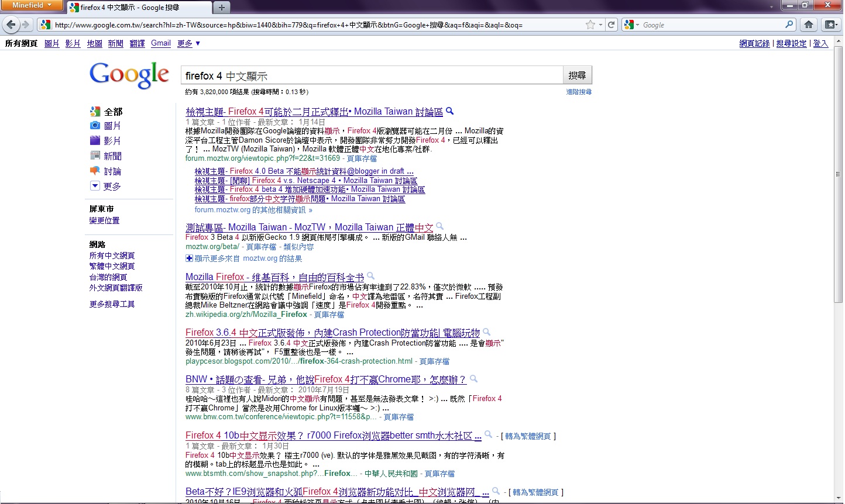Click the browser Back arrow button
This screenshot has height=504, width=845.
pos(11,25)
